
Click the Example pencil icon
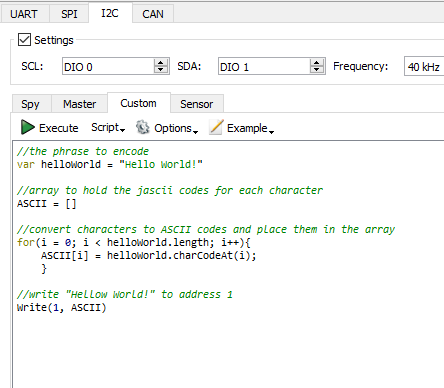(x=216, y=127)
